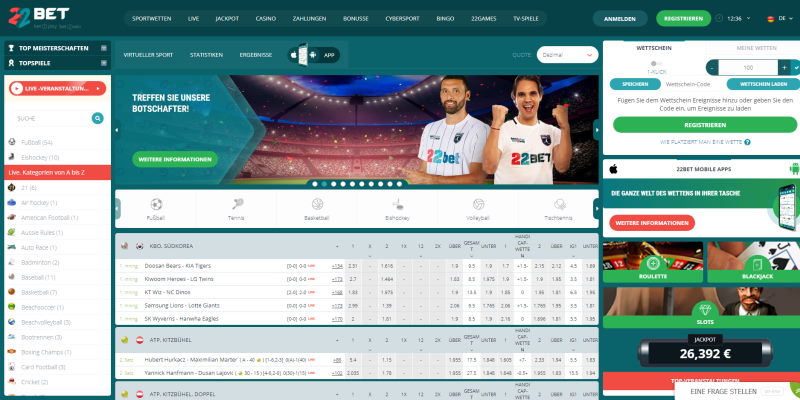Open the Quote Dezimal dropdown

(567, 55)
